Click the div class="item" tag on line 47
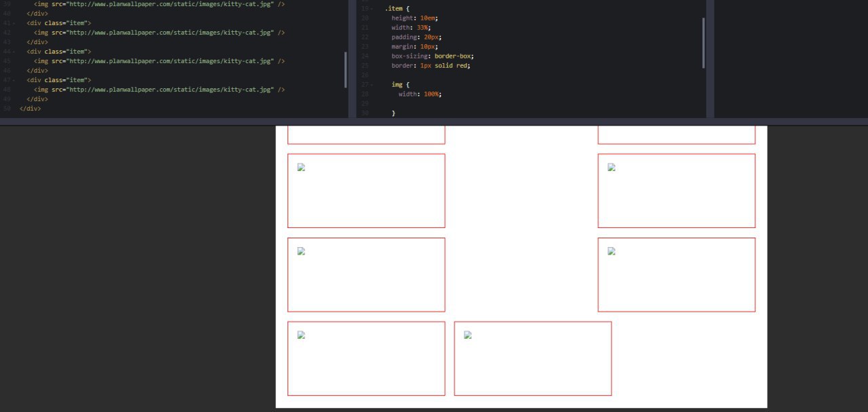The image size is (868, 412). (59, 80)
